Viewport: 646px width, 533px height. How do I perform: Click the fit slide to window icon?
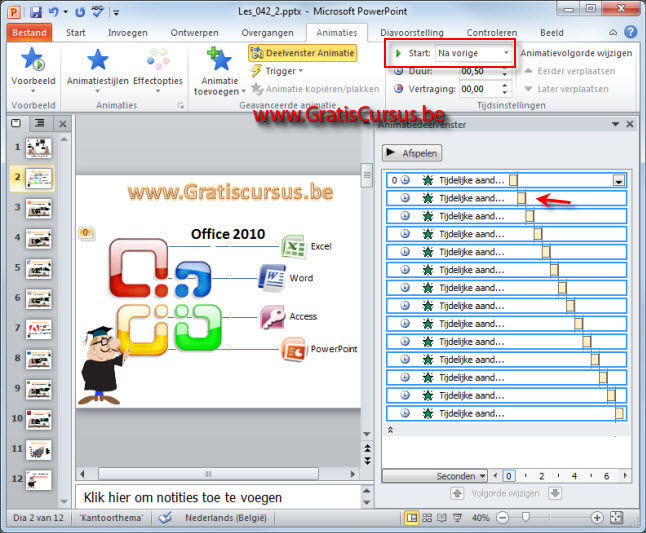[617, 518]
